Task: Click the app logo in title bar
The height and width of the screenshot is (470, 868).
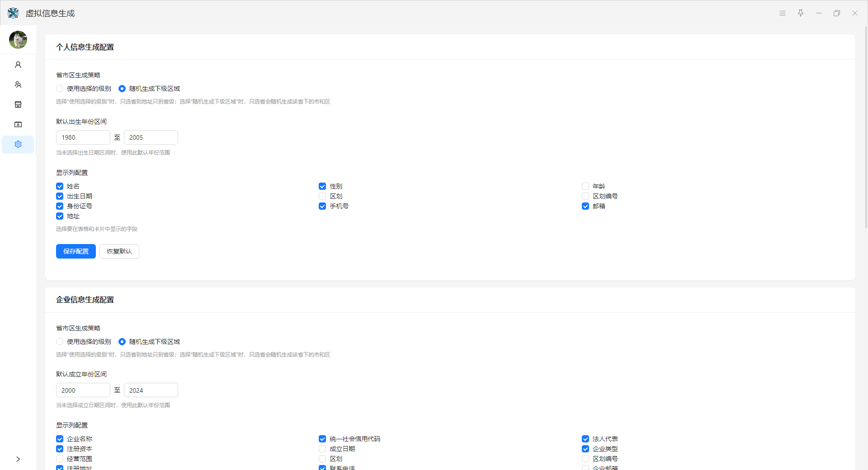Action: point(13,13)
